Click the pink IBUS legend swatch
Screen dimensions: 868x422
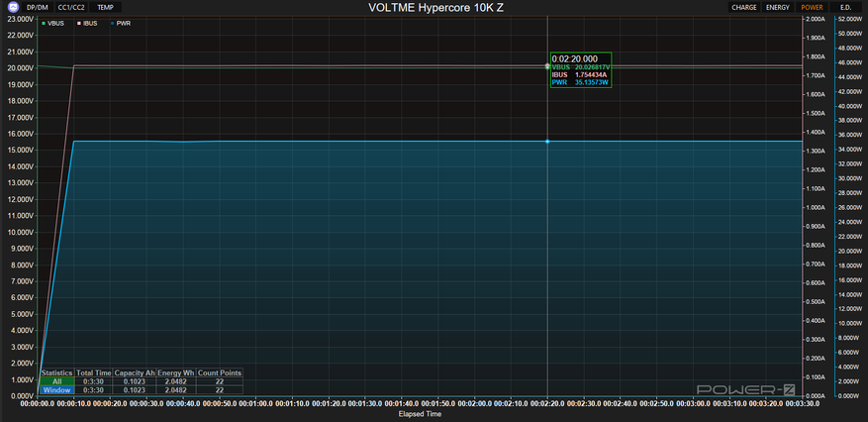[x=79, y=23]
